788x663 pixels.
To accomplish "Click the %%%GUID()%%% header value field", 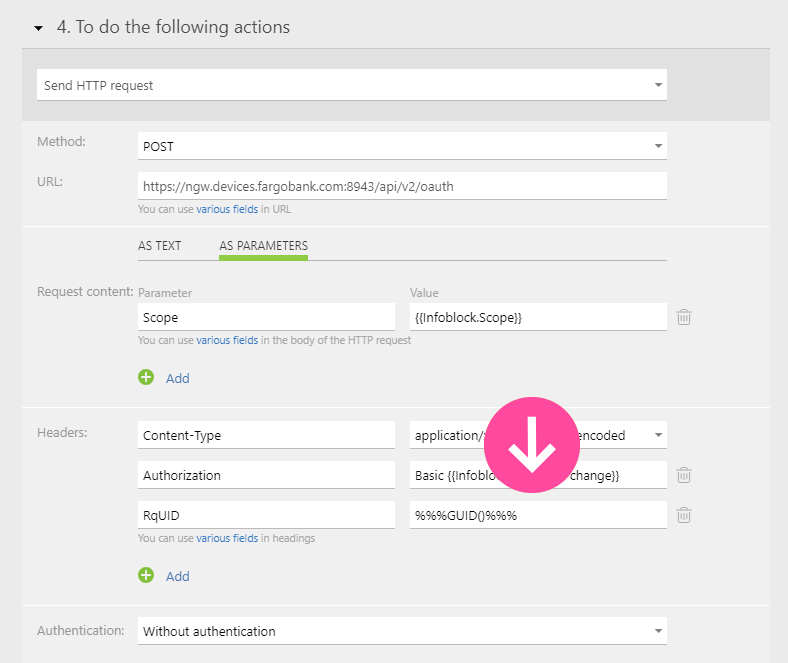I will [537, 515].
